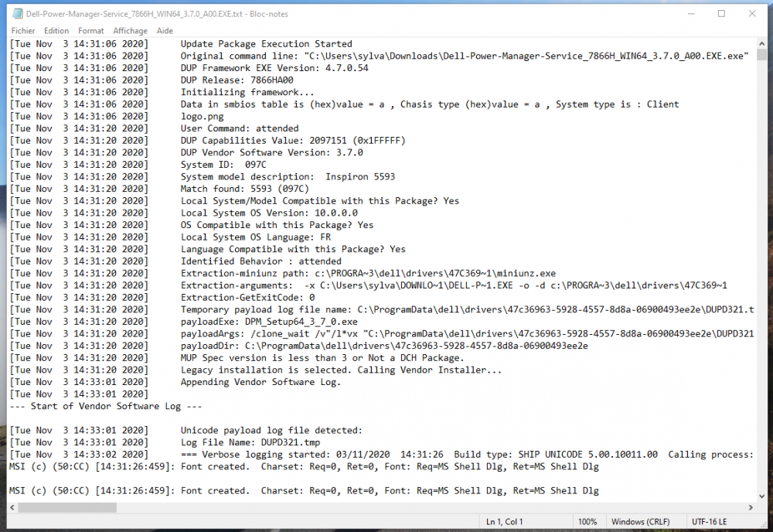The height and width of the screenshot is (532, 773).
Task: Open the Aide menu
Action: 165,31
